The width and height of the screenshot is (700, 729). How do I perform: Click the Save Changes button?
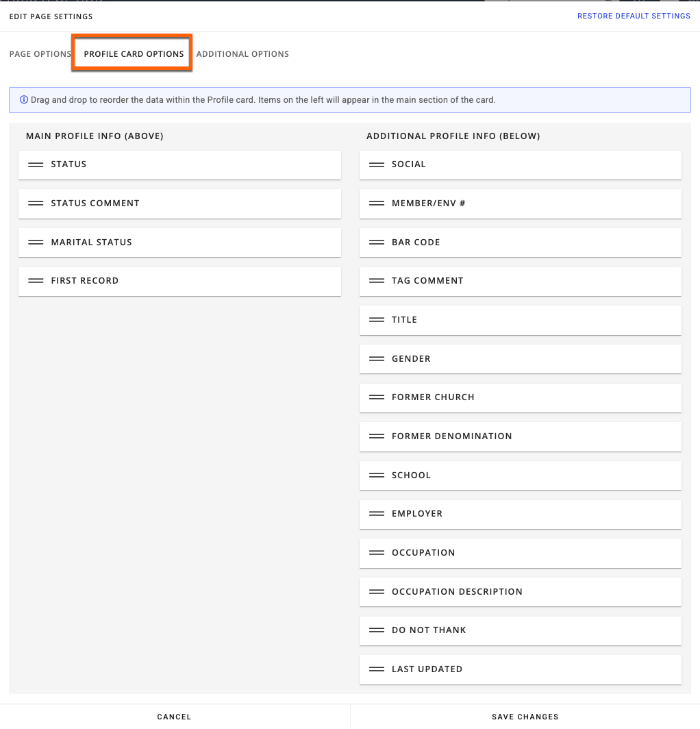tap(525, 717)
